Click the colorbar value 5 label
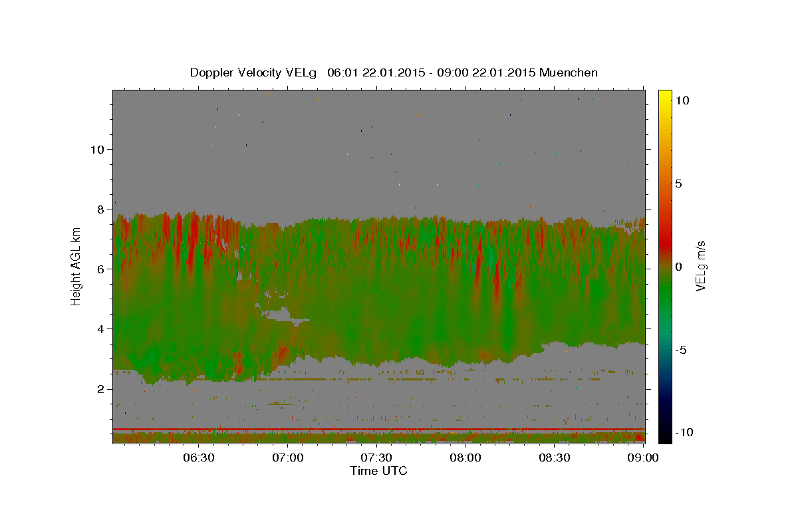 click(678, 184)
